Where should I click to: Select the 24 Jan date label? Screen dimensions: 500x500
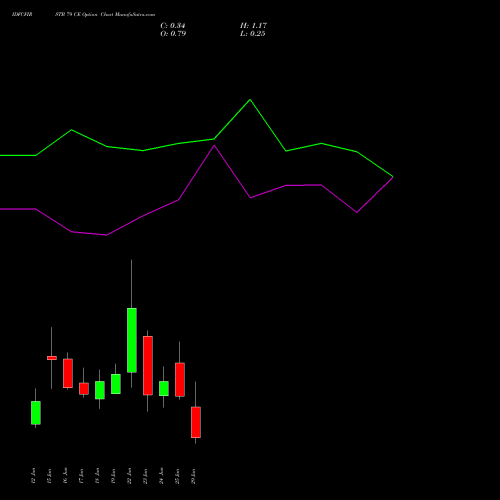coord(161,476)
